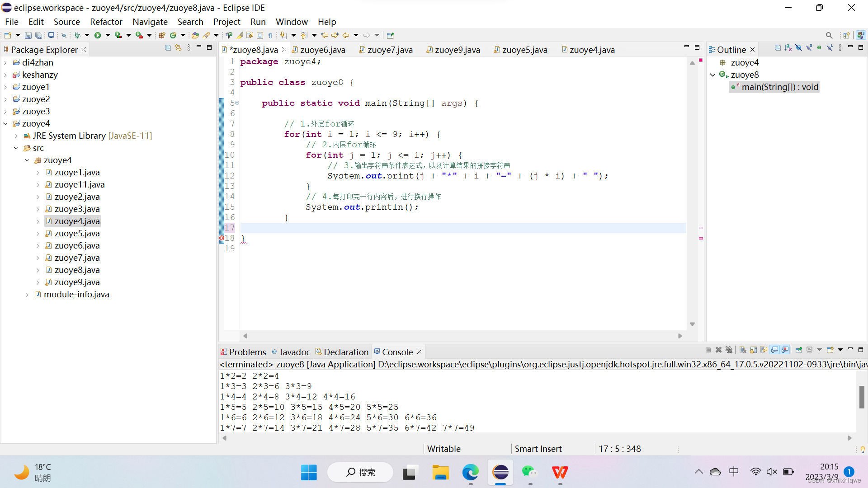Screen dimensions: 868x488
Task: Collapse the src folder
Action: click(x=16, y=148)
